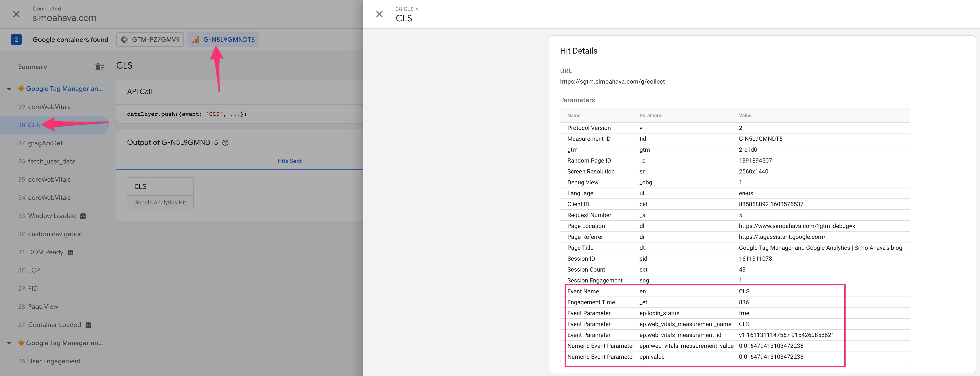Click the code icon beside DOM Ready
Screen dimensions: 980x376
click(70, 253)
